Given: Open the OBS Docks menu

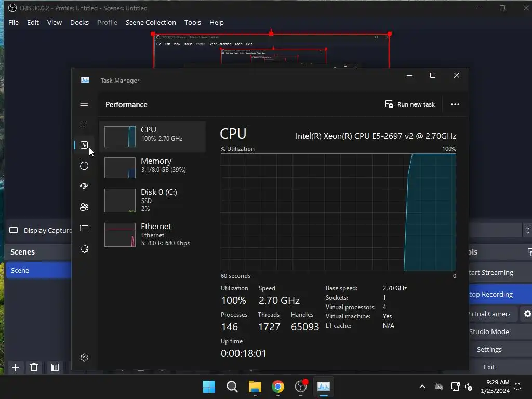Looking at the screenshot, I should pos(79,22).
